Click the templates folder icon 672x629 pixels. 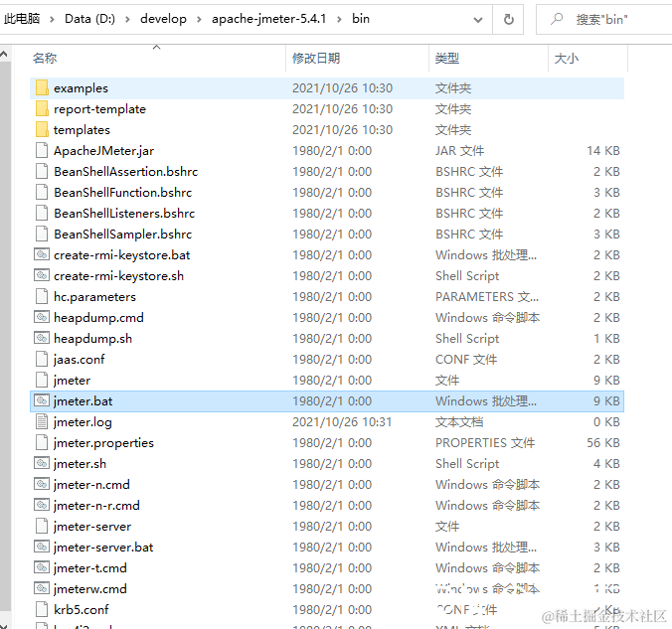42,130
